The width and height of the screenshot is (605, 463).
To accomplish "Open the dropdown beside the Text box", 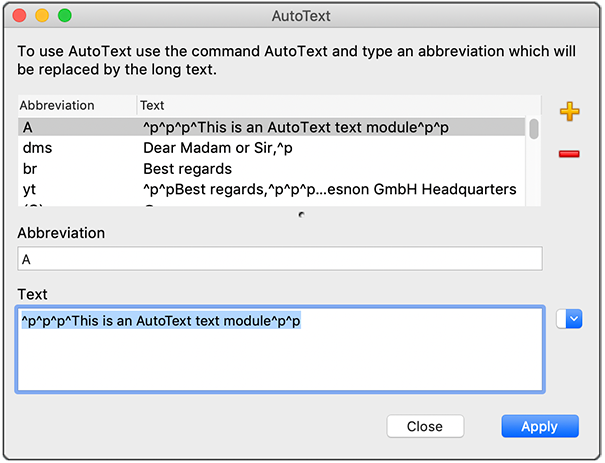I will point(569,318).
